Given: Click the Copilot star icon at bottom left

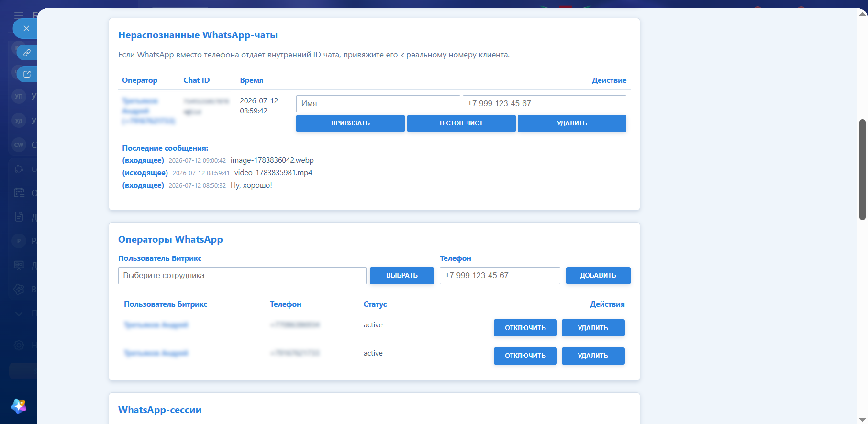Looking at the screenshot, I should coord(19,406).
